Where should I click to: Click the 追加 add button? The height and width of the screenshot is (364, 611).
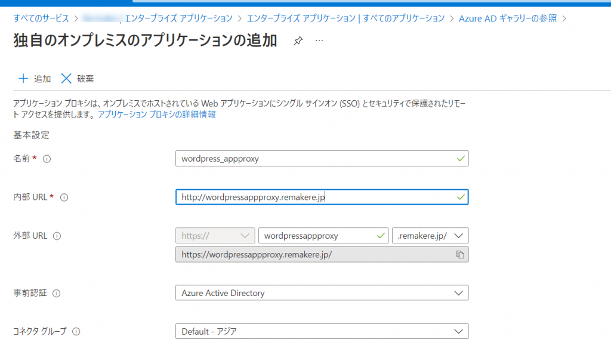tap(35, 79)
